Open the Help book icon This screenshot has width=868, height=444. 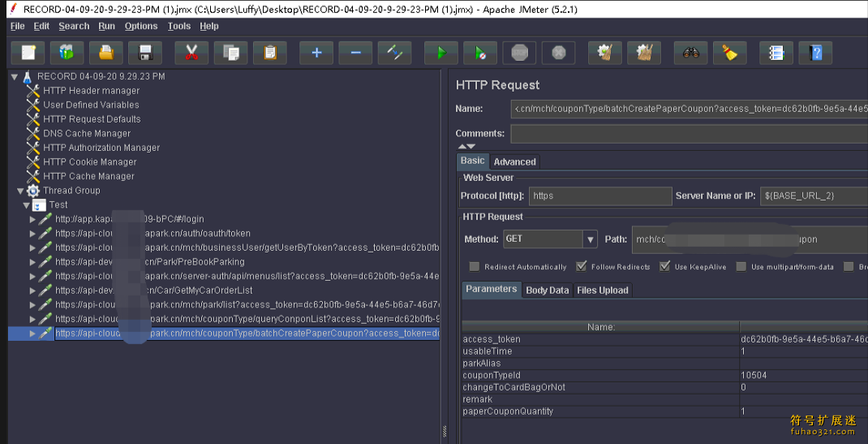pyautogui.click(x=816, y=53)
